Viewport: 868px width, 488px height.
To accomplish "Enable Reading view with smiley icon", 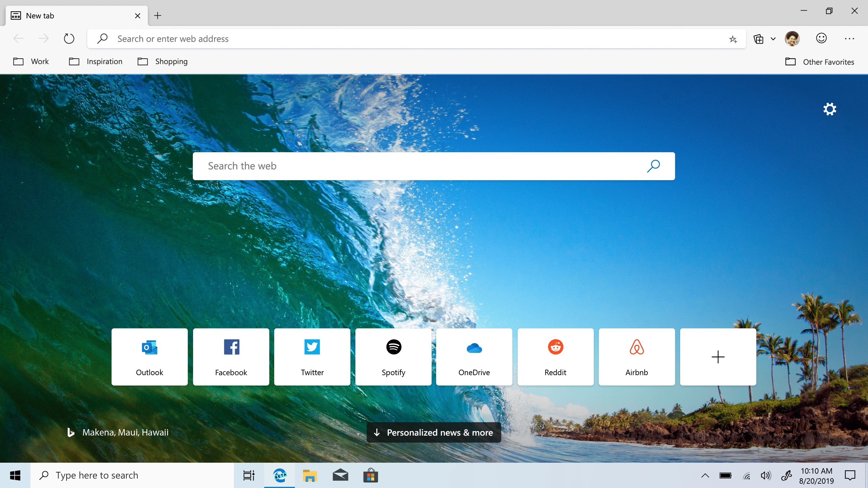I will (822, 38).
